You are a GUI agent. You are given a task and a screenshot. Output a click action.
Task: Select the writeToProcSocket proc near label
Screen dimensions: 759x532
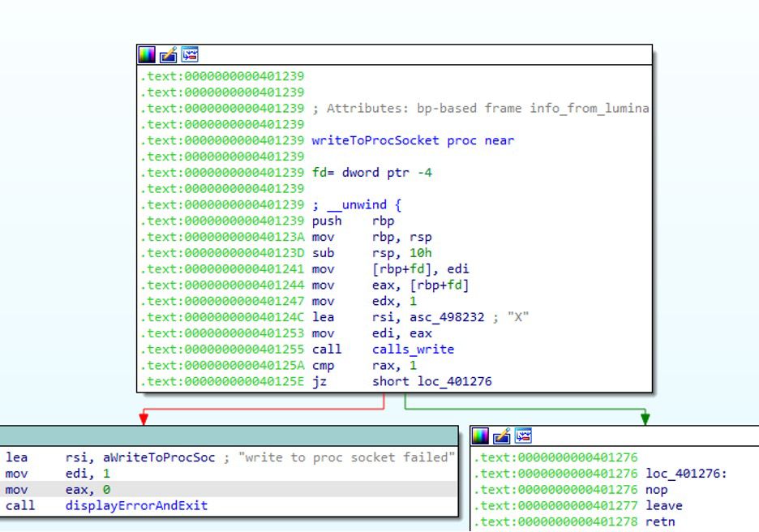[413, 140]
